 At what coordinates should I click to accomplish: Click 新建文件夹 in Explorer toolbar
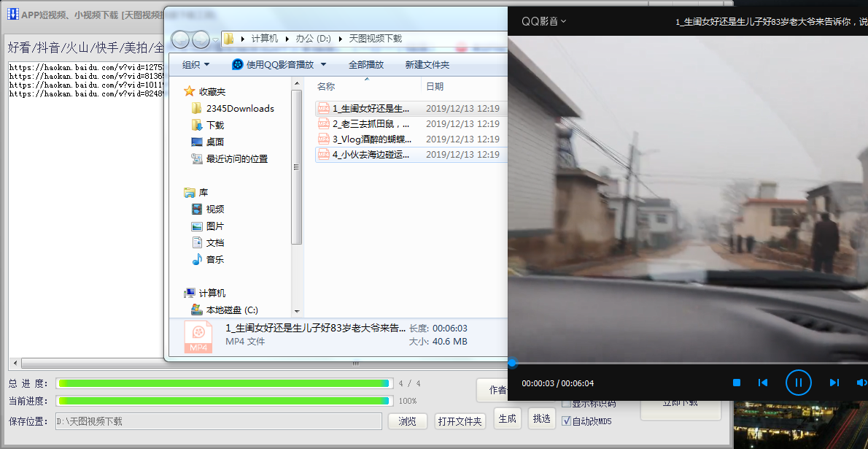coord(427,65)
